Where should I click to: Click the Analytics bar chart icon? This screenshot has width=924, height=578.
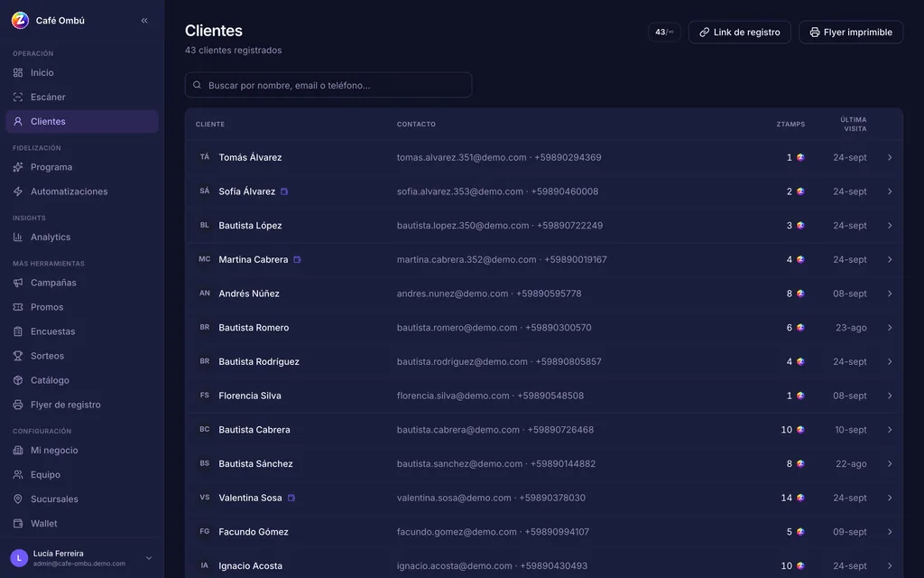pos(18,238)
